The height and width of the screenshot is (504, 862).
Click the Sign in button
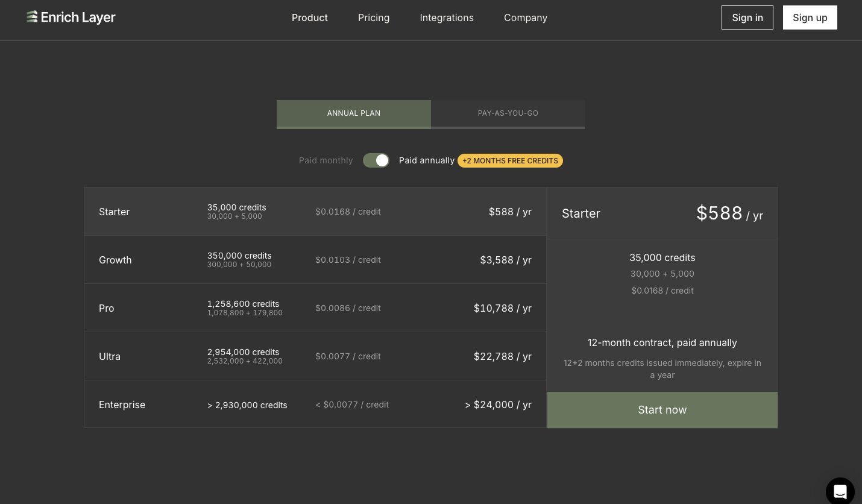coord(747,17)
